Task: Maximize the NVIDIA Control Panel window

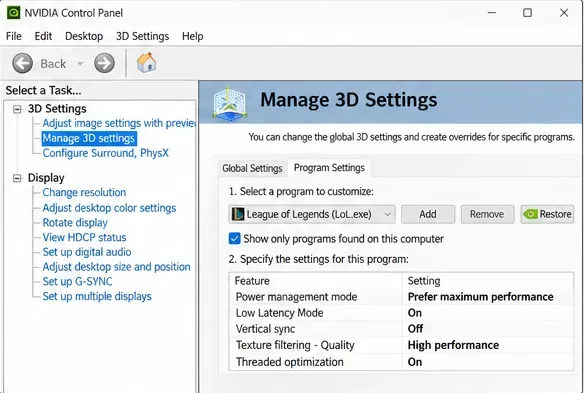Action: click(x=527, y=13)
